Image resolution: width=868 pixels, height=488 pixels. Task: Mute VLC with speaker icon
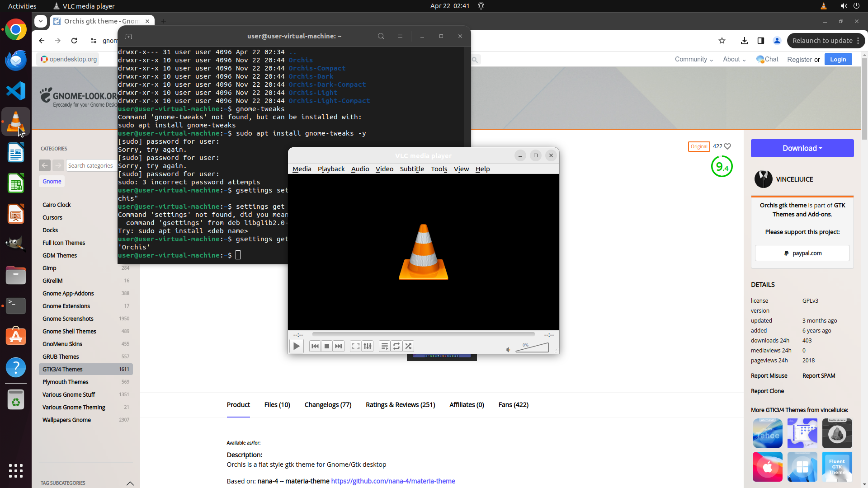pyautogui.click(x=508, y=349)
